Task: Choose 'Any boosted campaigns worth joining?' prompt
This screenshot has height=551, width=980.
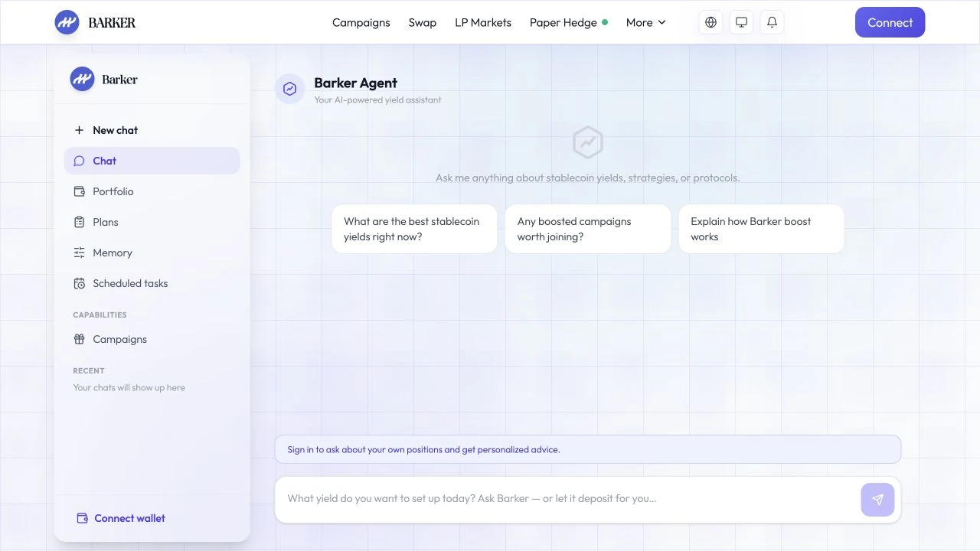Action: click(588, 229)
